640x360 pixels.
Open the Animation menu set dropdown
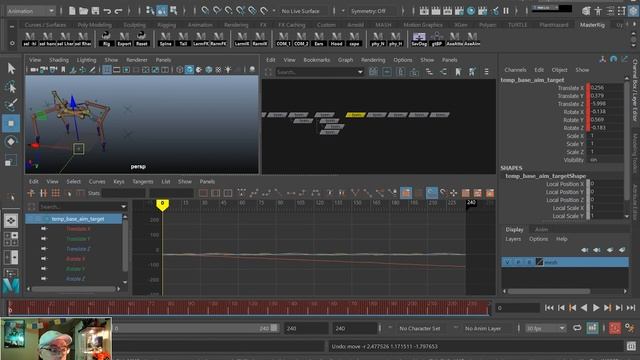pos(31,11)
